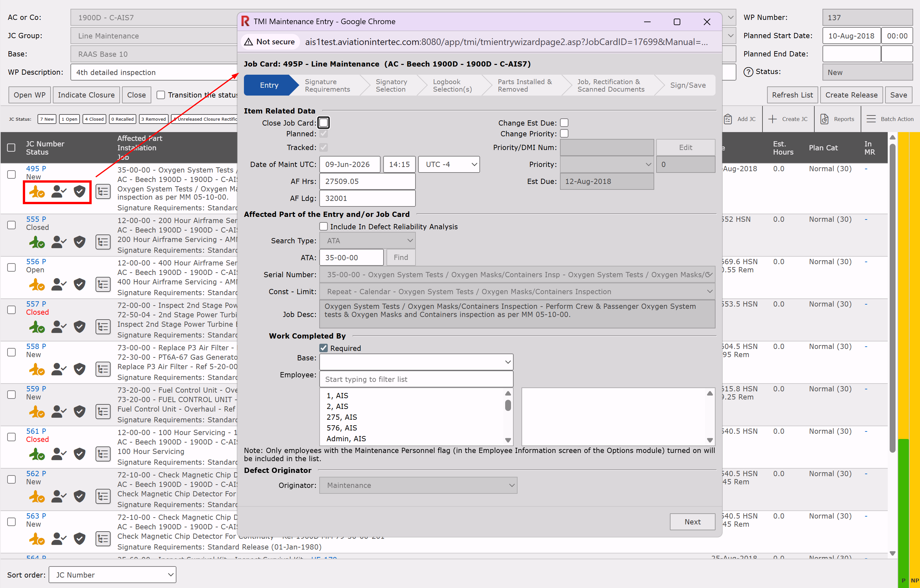Open the detail list icon for JC 559 P
This screenshot has height=588, width=920.
coord(103,412)
